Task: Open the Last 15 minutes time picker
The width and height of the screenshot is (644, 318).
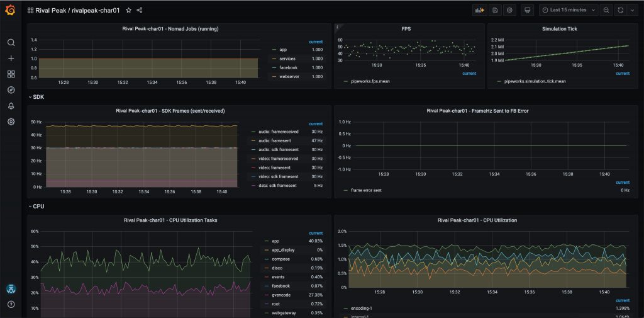Action: click(x=569, y=10)
